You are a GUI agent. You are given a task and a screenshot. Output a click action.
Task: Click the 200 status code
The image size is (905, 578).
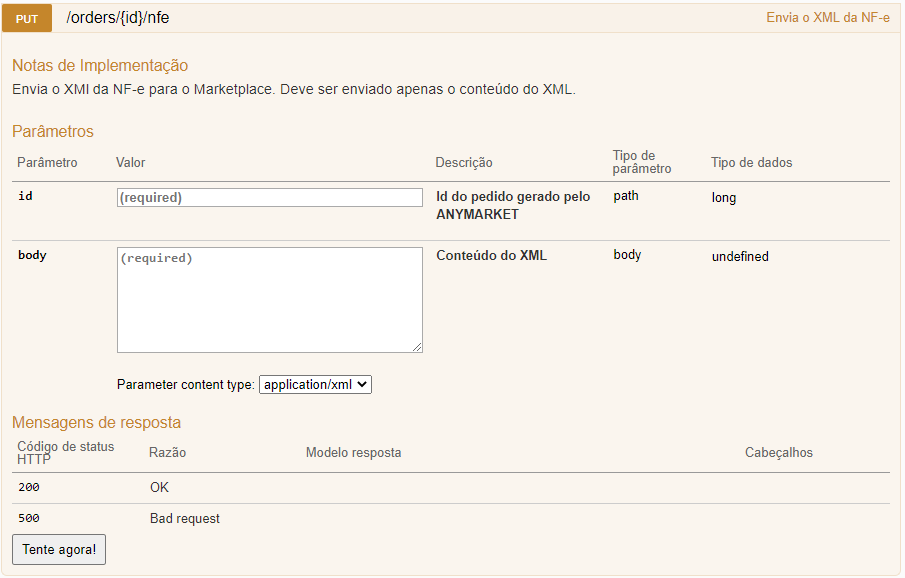pos(29,487)
